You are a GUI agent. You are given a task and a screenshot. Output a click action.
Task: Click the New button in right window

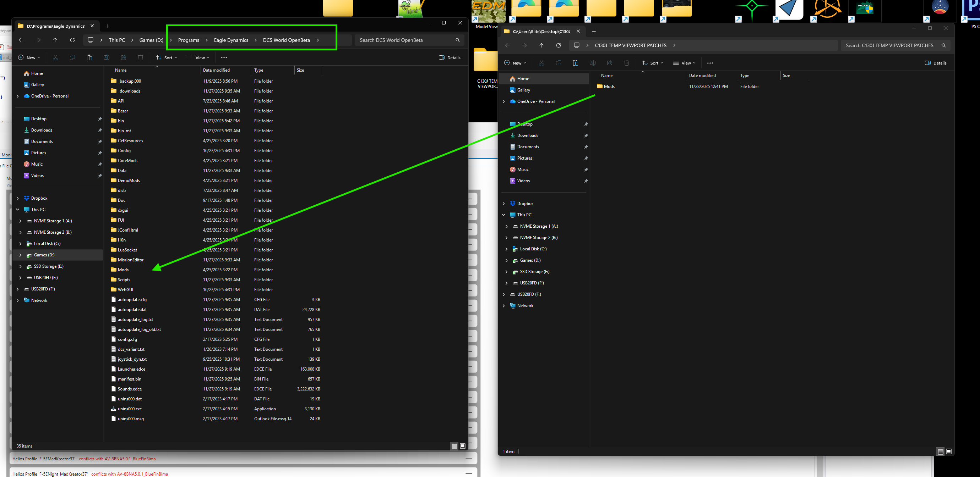tap(515, 63)
